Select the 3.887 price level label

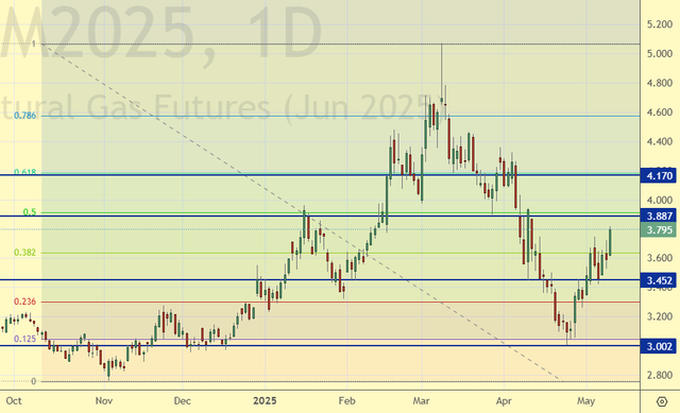[x=659, y=216]
